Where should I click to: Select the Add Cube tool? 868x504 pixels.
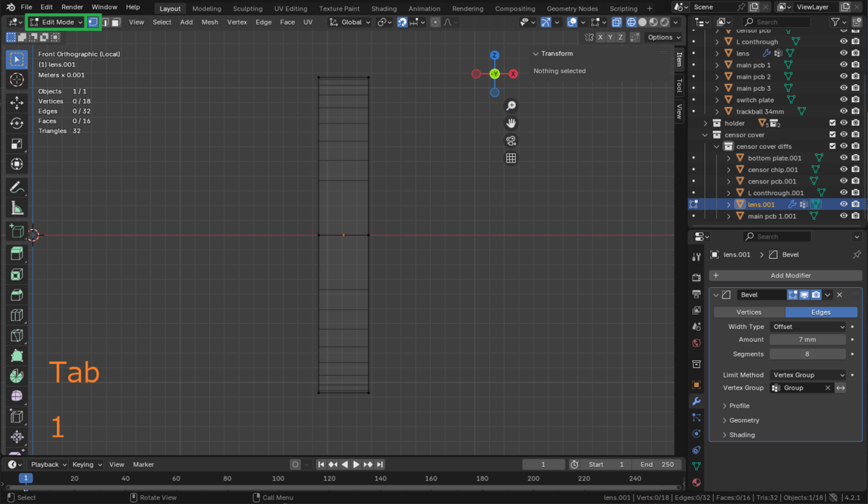tap(17, 231)
